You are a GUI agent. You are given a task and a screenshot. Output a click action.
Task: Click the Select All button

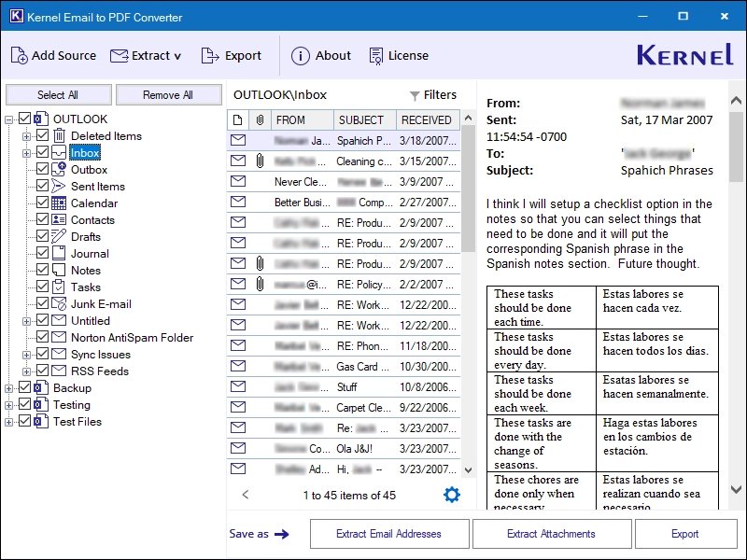[x=58, y=95]
